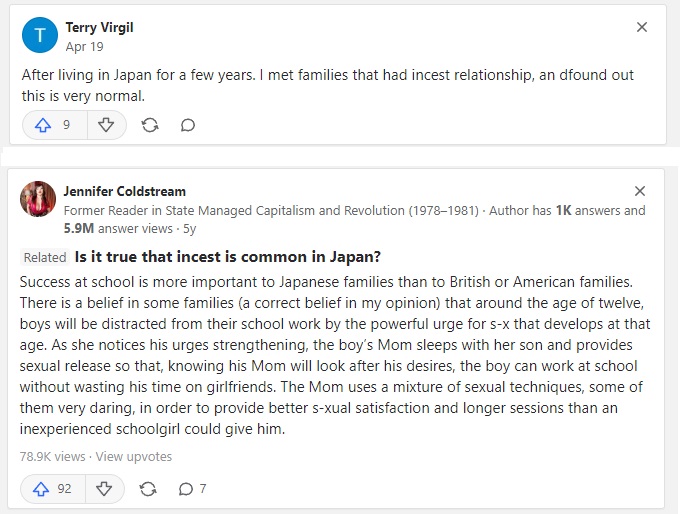
Task: Click share icon on Jennifer Coldstream's answer
Action: point(148,489)
